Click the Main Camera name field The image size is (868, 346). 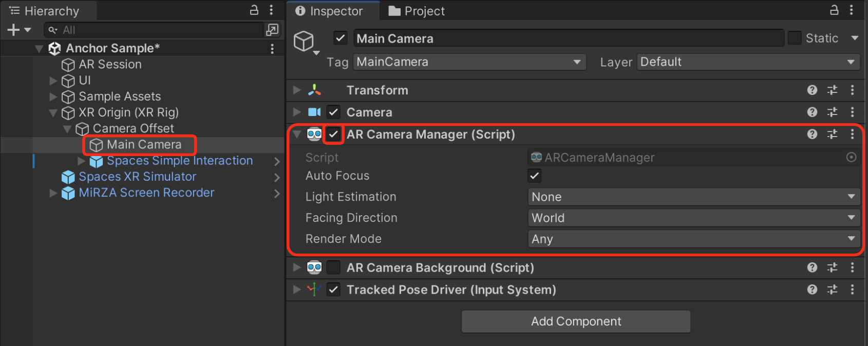[x=569, y=39]
